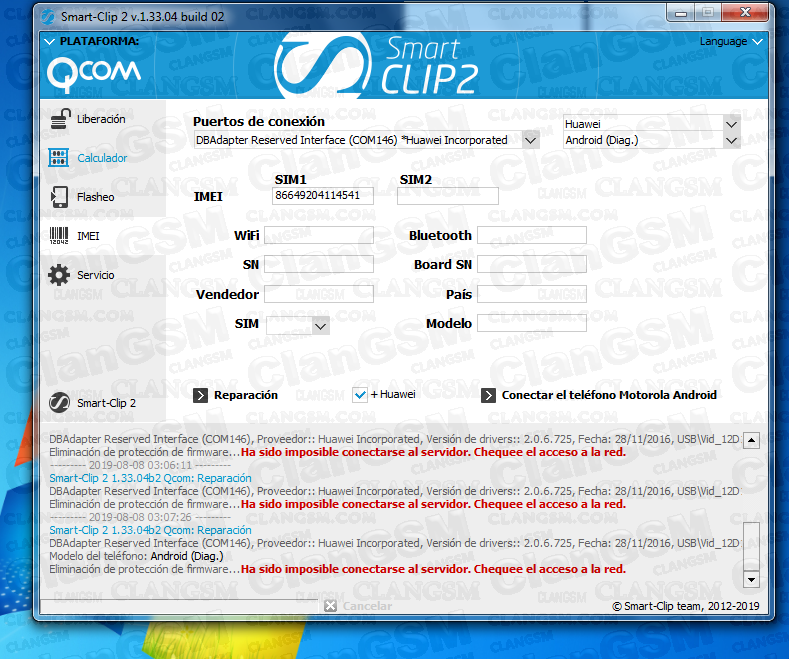Click the title bar app icon

(48, 17)
